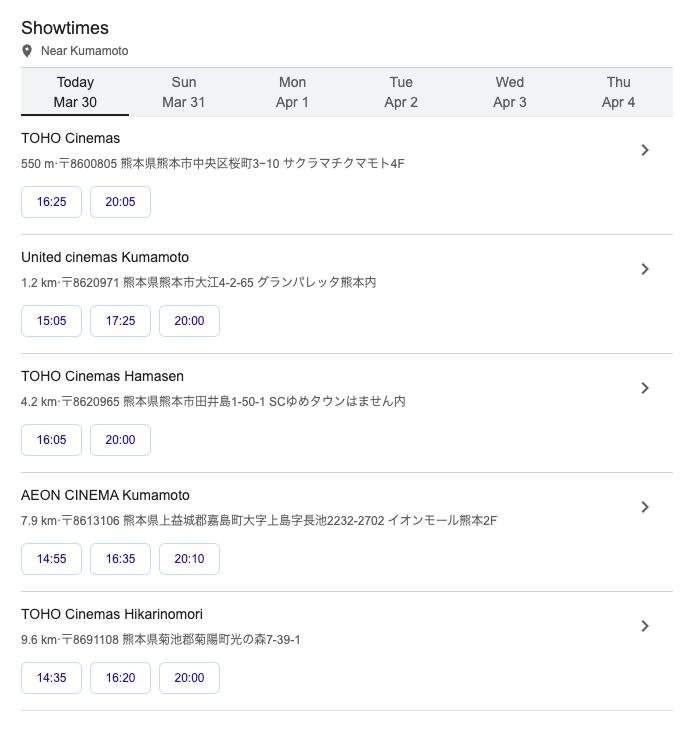Select 16:05 showtime at TOHO Cinemas Hamasen
Viewport: 698px width, 735px height.
51,440
